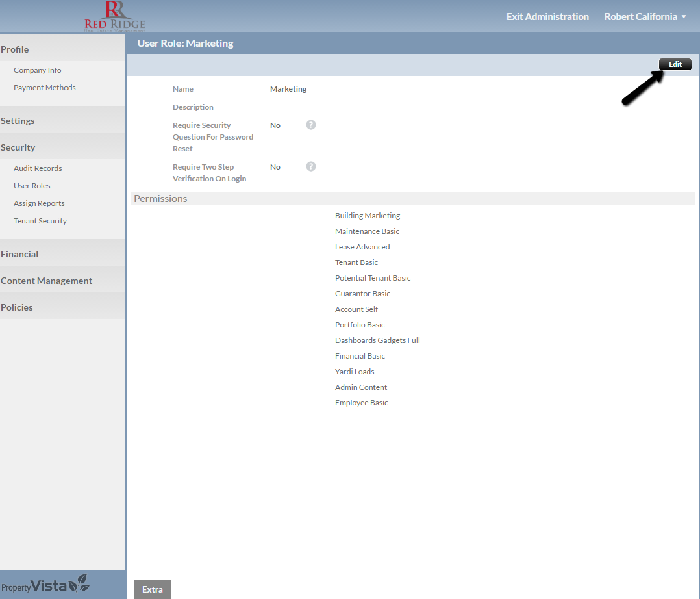Navigate to Tenant Security
The image size is (700, 599).
tap(40, 221)
